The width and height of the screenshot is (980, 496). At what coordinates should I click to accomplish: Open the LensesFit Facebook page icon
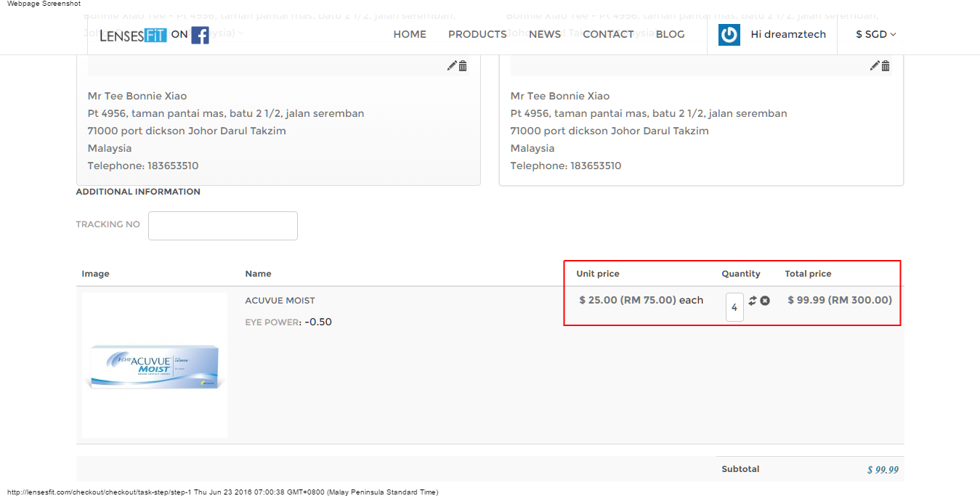pos(201,35)
